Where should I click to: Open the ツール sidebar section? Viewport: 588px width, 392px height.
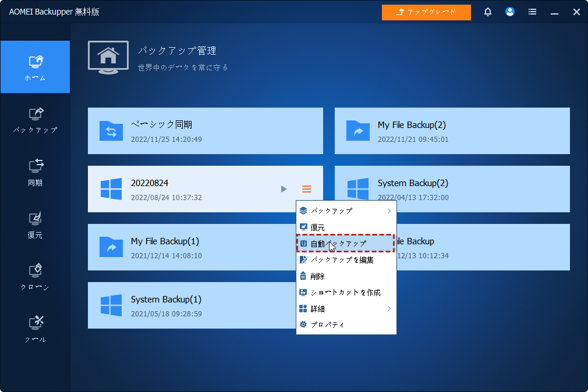36,330
